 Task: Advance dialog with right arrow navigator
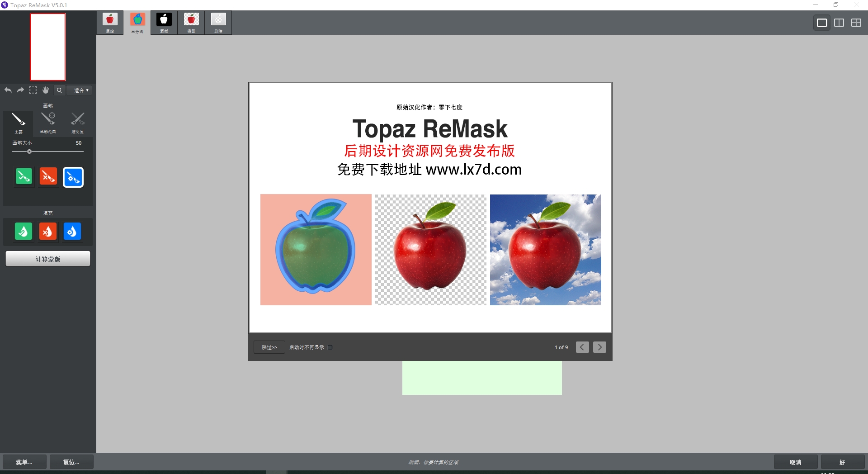point(599,347)
